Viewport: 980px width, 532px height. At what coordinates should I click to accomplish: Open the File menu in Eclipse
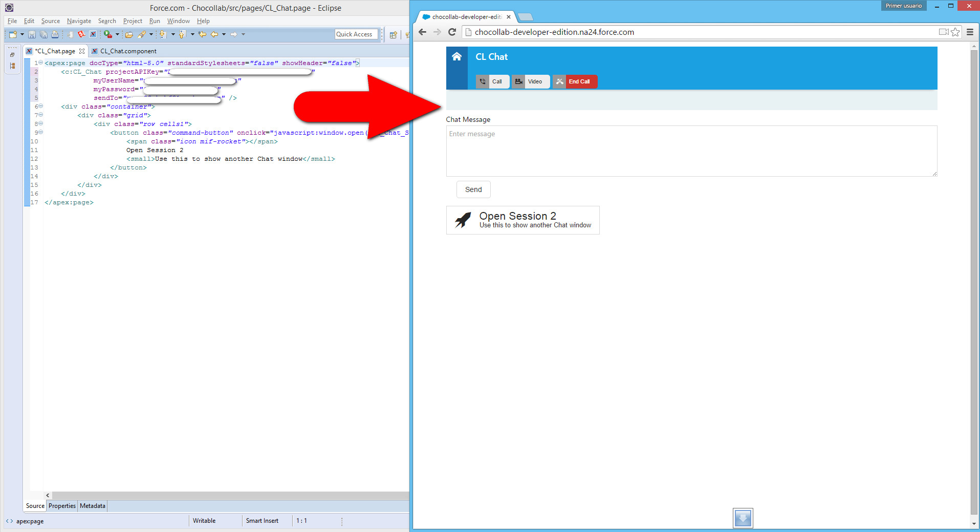point(12,21)
